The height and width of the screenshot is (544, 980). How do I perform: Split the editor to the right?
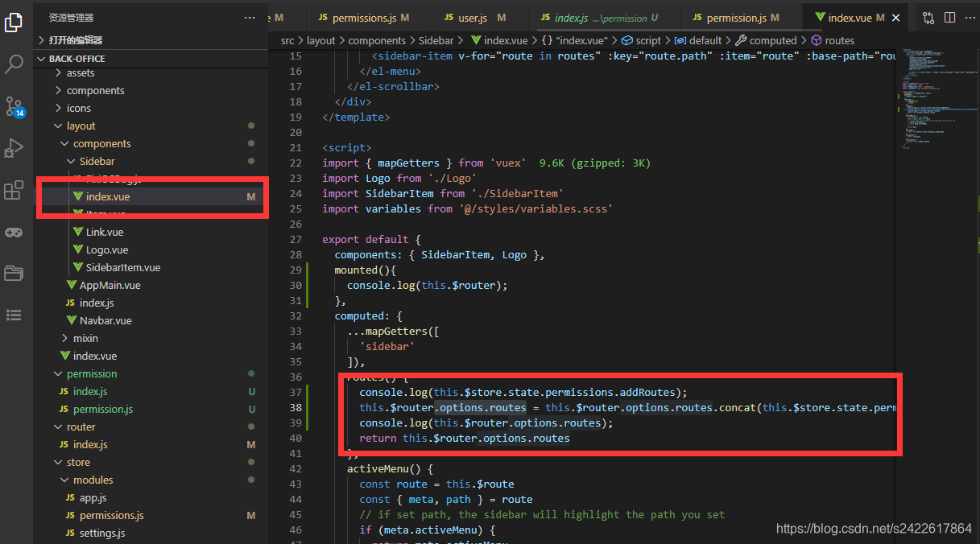tap(949, 18)
